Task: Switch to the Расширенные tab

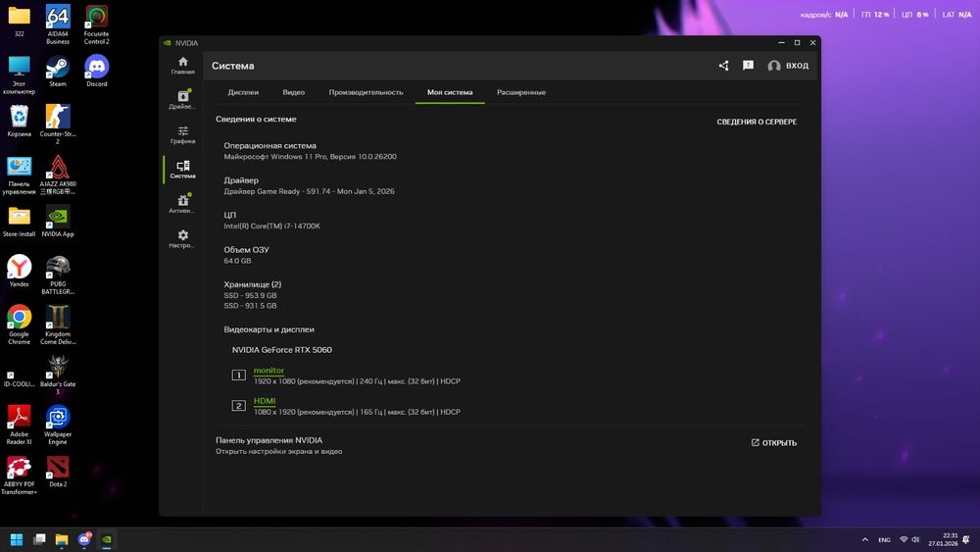Action: 521,92
